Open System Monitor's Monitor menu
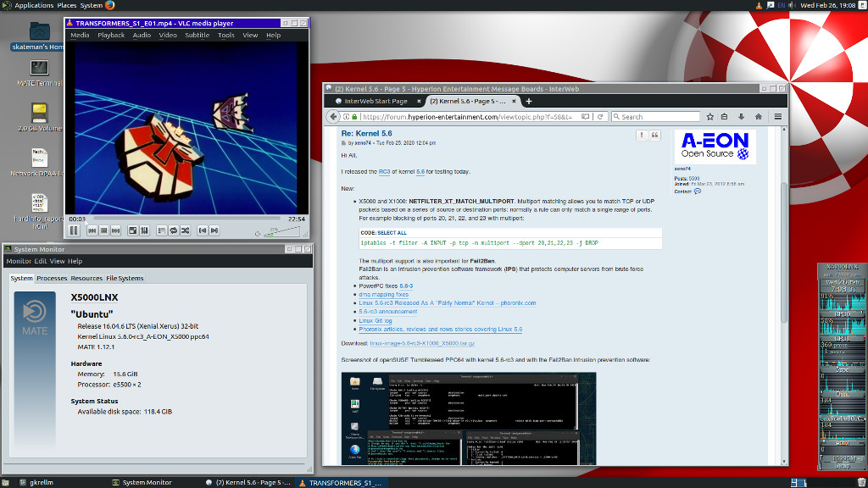Viewport: 868px width, 488px height. (19, 261)
